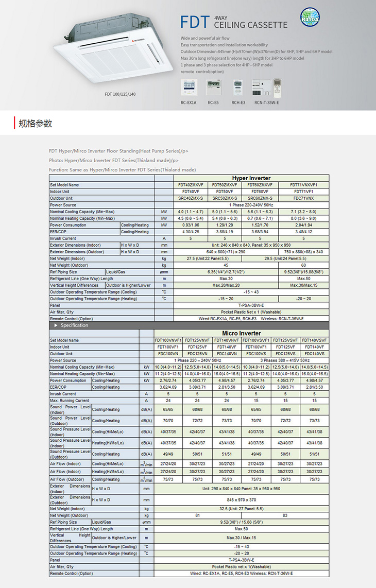Click the '4.0 (1.1 ~ 4.7)' cooling capacity cell
Viewport: 376px width, 588px height.
point(191,212)
